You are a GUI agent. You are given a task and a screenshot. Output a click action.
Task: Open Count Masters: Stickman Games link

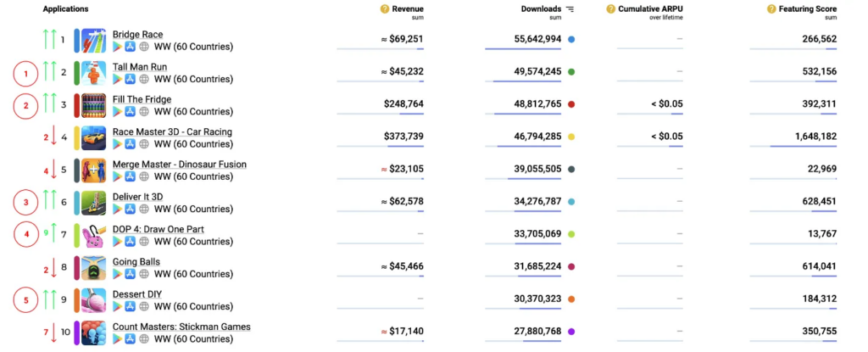[181, 327]
